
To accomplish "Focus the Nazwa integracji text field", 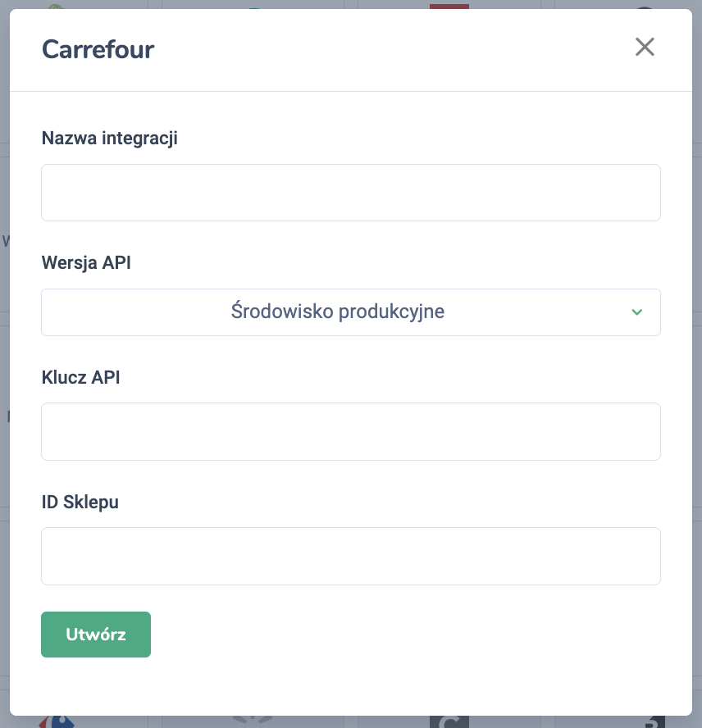I will (350, 193).
